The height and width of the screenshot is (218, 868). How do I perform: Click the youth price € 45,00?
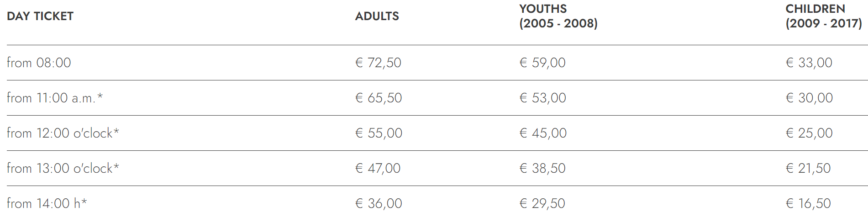click(x=543, y=133)
